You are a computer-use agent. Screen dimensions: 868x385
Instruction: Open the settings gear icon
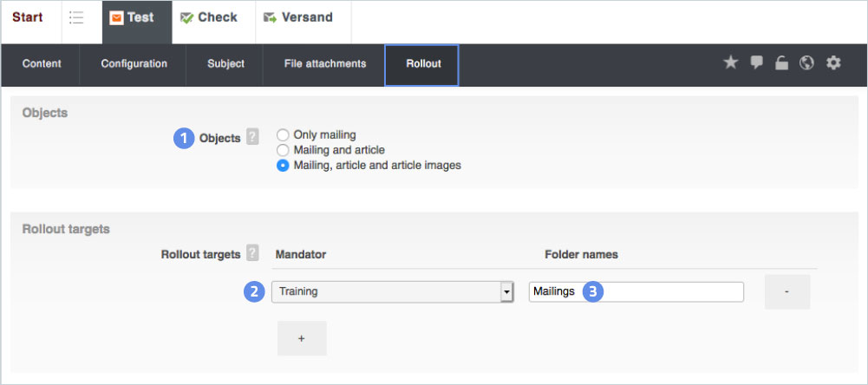click(x=833, y=62)
